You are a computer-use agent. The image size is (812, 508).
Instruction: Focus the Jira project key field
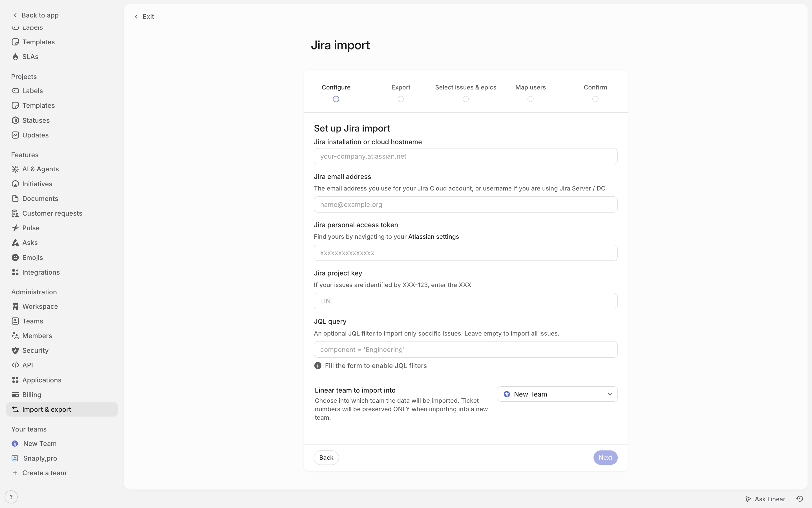pyautogui.click(x=465, y=301)
